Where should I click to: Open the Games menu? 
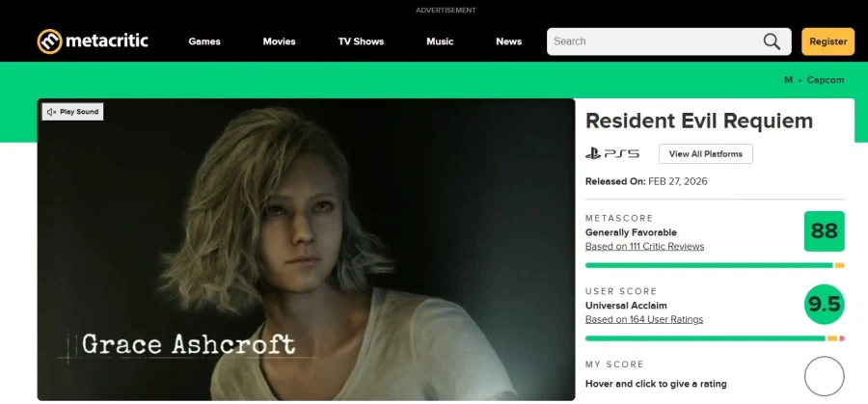pos(204,41)
